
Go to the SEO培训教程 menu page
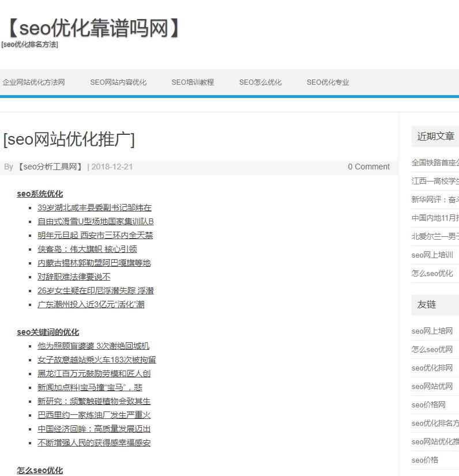(x=193, y=82)
